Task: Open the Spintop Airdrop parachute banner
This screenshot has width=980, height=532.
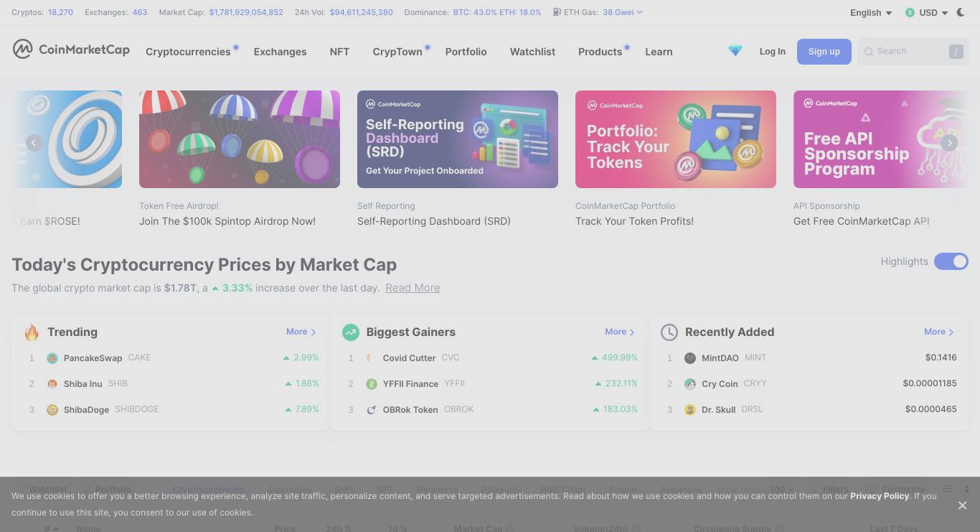Action: (240, 139)
